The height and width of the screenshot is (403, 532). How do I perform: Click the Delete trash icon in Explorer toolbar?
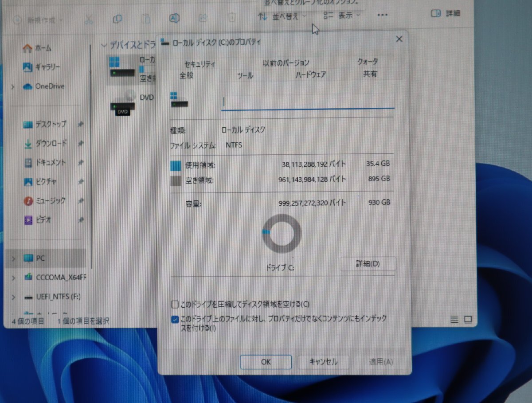click(231, 17)
